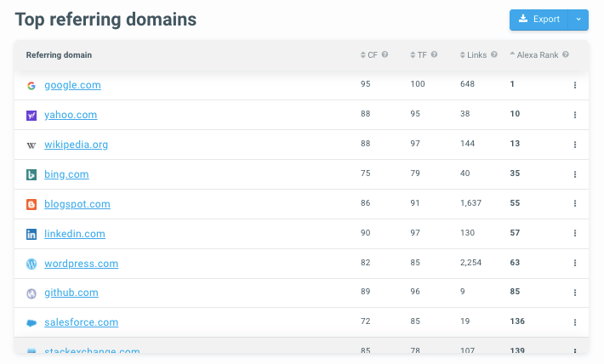Open more options for yahoo.com row
Screen dimensions: 604x364
coord(575,115)
